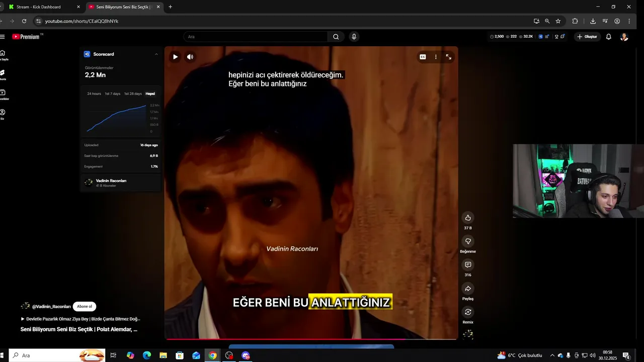The width and height of the screenshot is (644, 362).
Task: Mute the video with the speaker icon
Action: [x=190, y=57]
